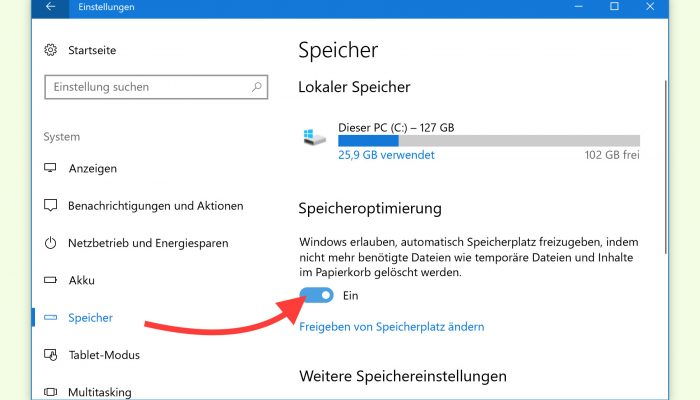Image resolution: width=700 pixels, height=400 pixels.
Task: Click the magnifier search icon
Action: [257, 87]
